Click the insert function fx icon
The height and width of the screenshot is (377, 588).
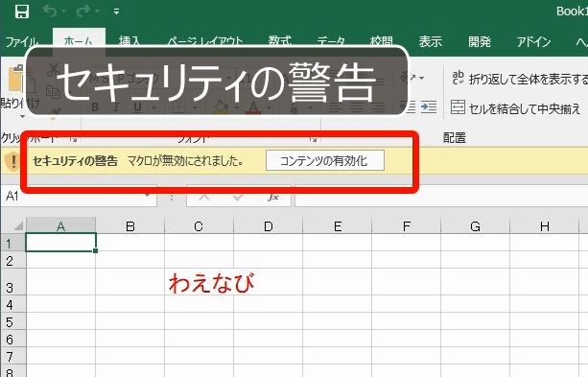(273, 197)
